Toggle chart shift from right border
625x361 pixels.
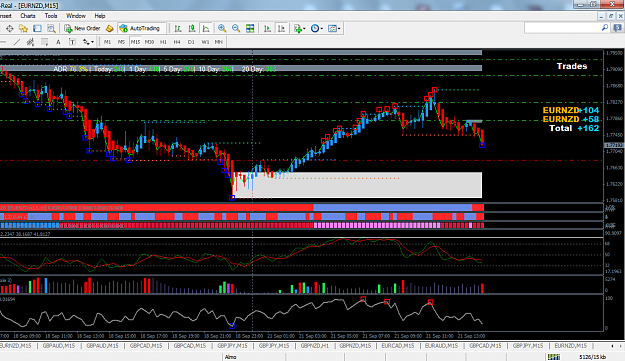(x=281, y=28)
